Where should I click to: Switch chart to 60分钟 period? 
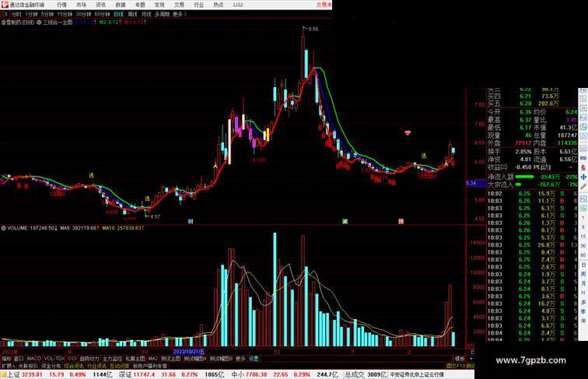coord(102,14)
